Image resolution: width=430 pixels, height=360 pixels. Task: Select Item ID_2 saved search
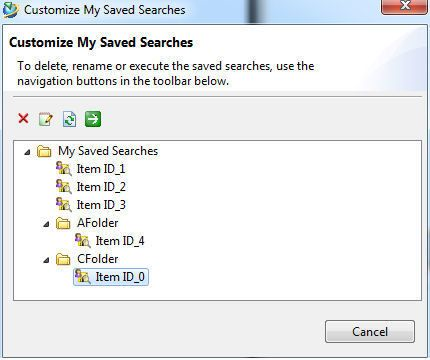coord(101,187)
